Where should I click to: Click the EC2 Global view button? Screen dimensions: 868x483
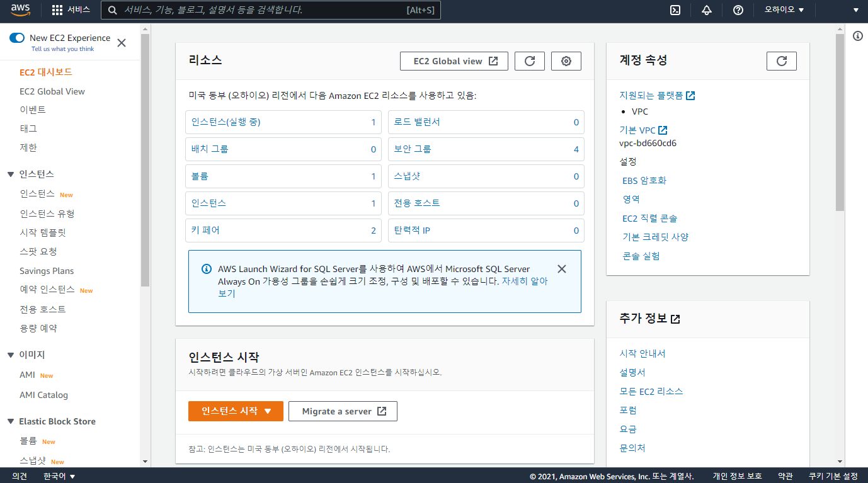(454, 61)
